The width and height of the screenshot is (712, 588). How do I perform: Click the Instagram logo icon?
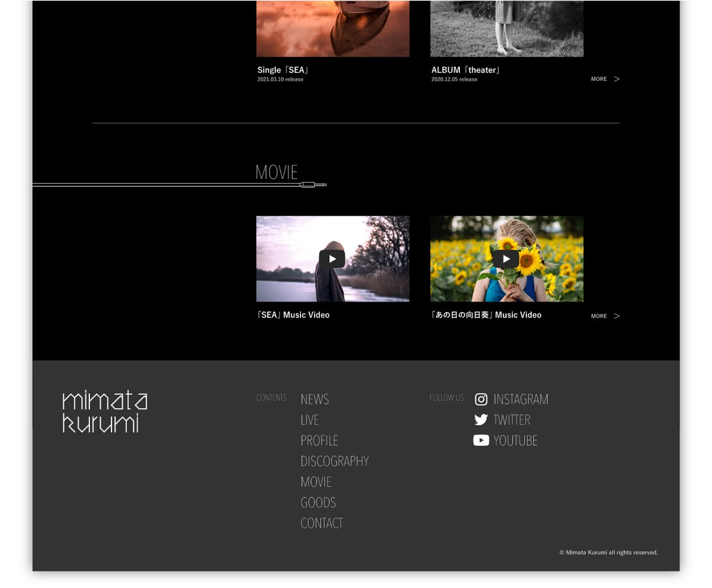pyautogui.click(x=481, y=399)
